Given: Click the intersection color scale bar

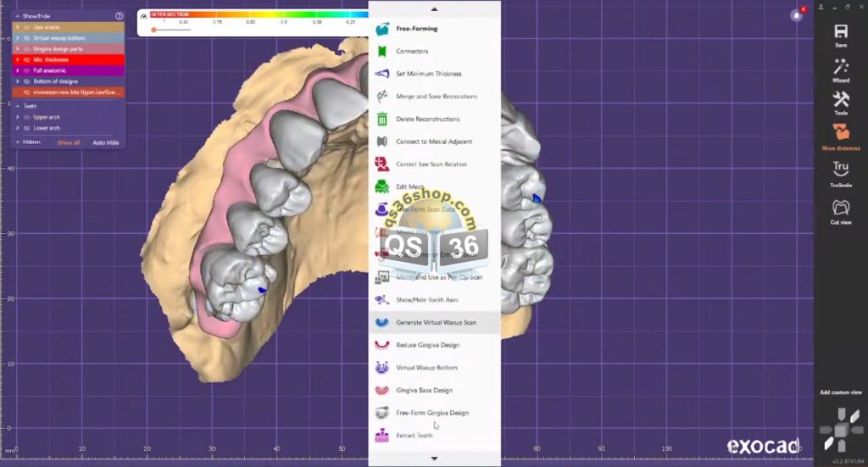Looking at the screenshot, I should 259,14.
